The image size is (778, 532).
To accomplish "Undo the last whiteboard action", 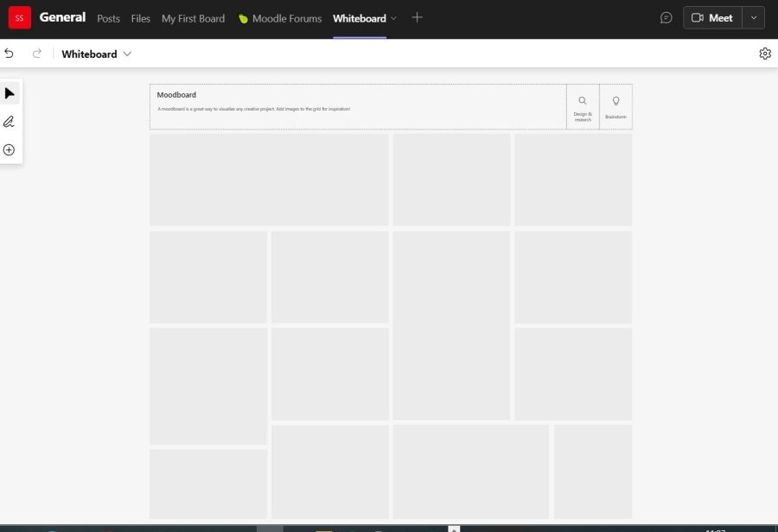I will click(9, 53).
